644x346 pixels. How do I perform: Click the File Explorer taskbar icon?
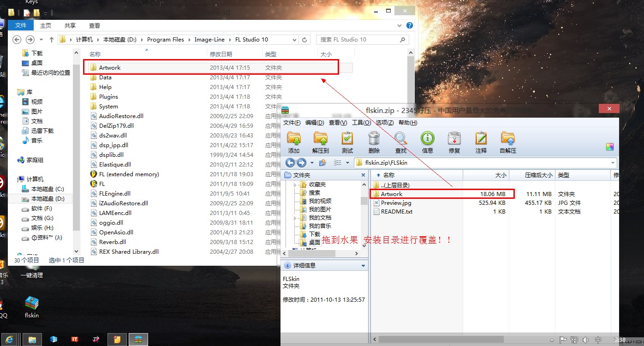32,339
